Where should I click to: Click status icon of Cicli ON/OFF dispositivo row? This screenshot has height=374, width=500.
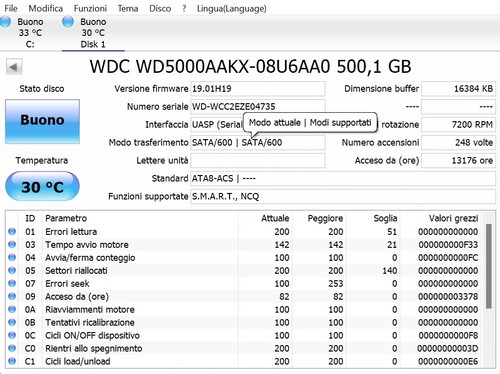[x=12, y=335]
